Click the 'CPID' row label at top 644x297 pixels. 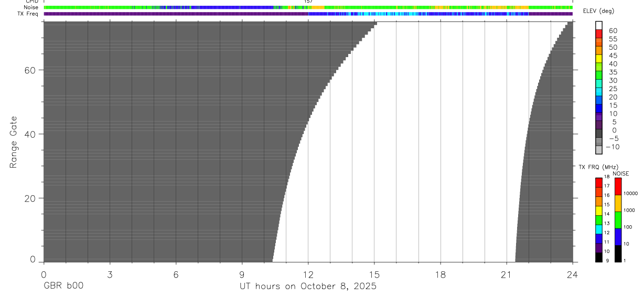(31, 2)
